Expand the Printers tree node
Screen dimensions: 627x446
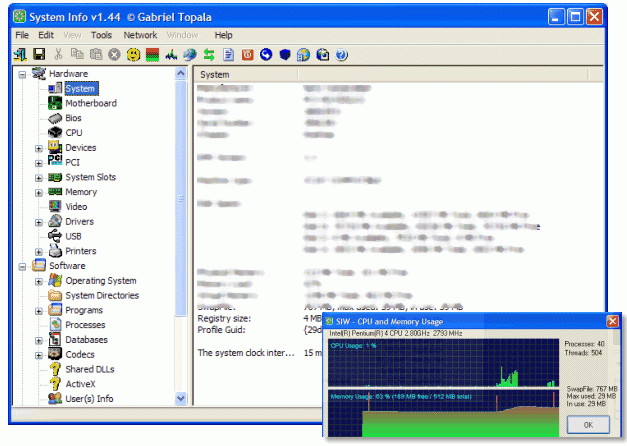pos(39,252)
